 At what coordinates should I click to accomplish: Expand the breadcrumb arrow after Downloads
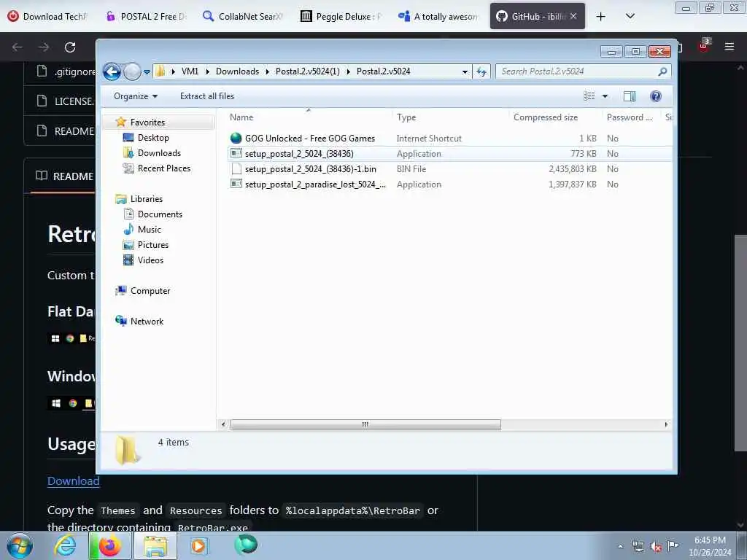point(267,72)
